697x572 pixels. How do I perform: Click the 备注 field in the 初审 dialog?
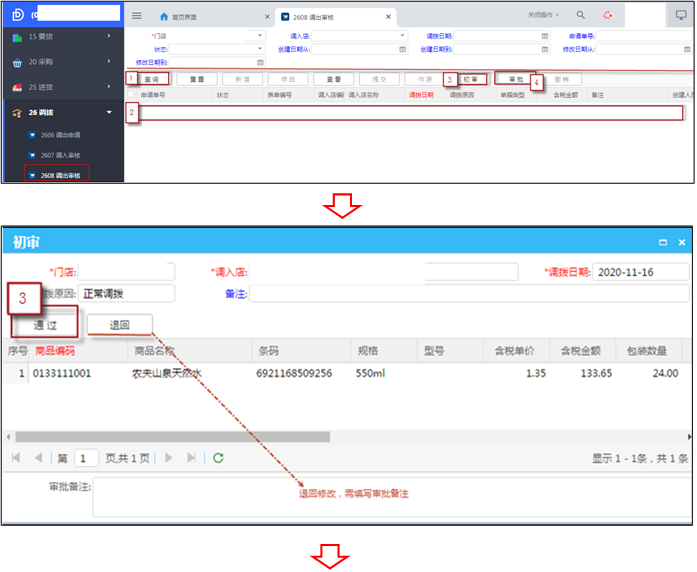click(x=469, y=294)
